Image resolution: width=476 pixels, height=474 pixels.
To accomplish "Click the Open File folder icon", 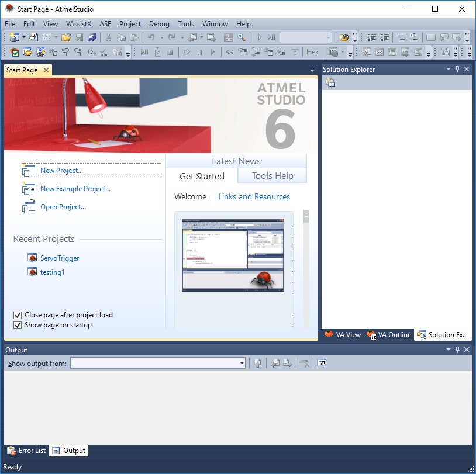I will (66, 37).
